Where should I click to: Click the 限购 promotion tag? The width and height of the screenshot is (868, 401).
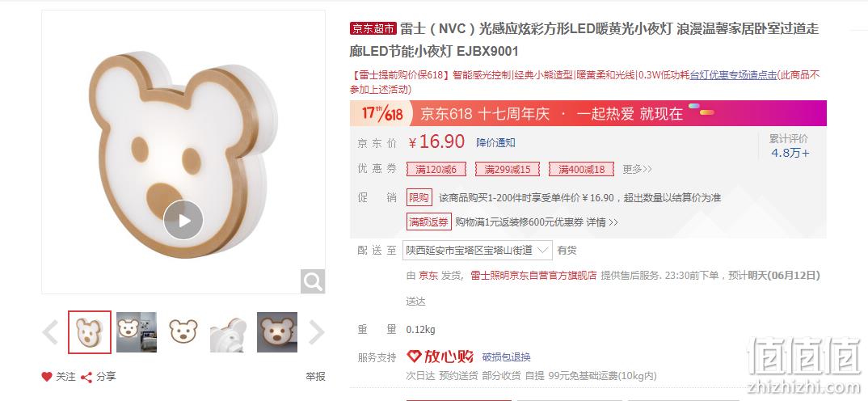(419, 198)
